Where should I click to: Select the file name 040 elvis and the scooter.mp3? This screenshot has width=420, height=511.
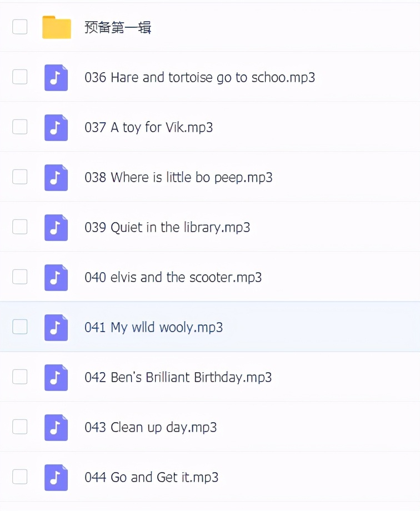(173, 277)
